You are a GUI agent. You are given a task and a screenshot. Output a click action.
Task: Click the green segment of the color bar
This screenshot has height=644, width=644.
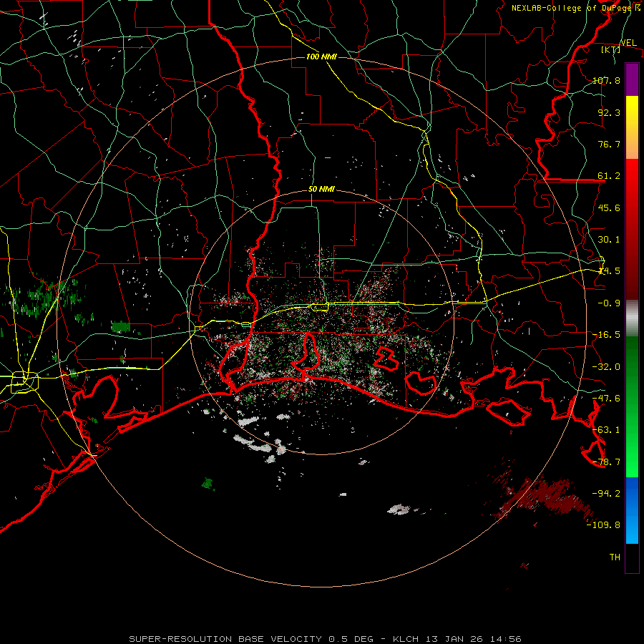click(632, 406)
